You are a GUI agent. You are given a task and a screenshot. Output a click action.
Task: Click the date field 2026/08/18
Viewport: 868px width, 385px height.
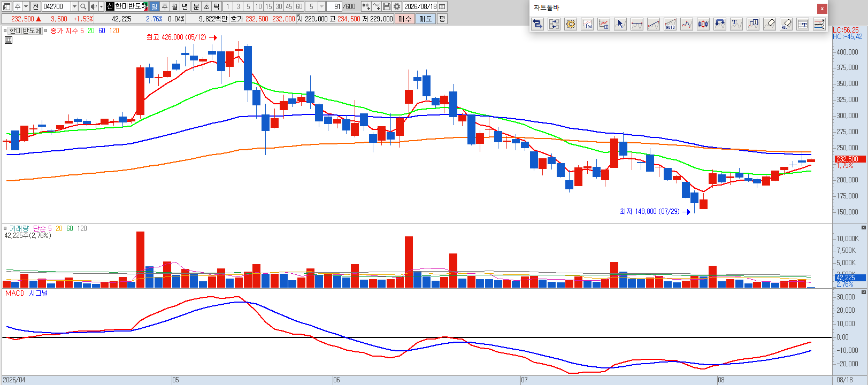pos(420,6)
